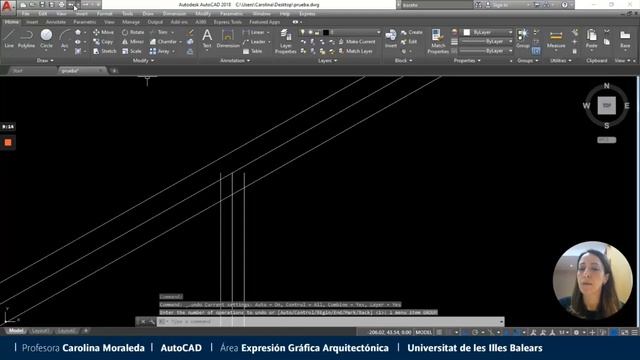Expand the Draw panel
Viewport: 640px width, 360px height.
45,60
